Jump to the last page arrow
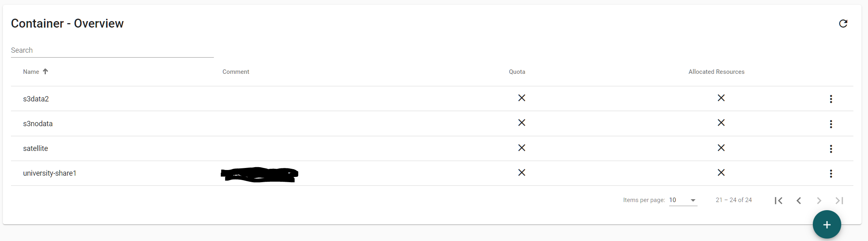 click(839, 200)
